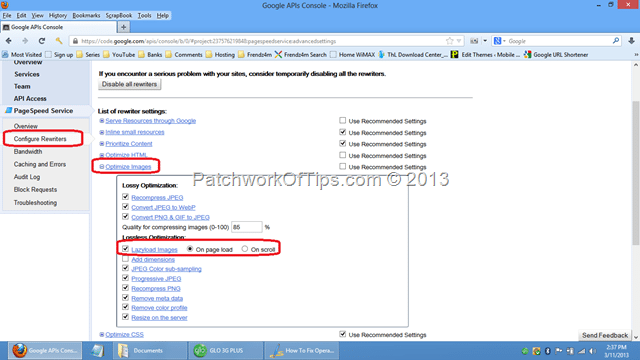The width and height of the screenshot is (640, 360).
Task: Open Caching and Errors in the sidebar
Action: point(40,164)
